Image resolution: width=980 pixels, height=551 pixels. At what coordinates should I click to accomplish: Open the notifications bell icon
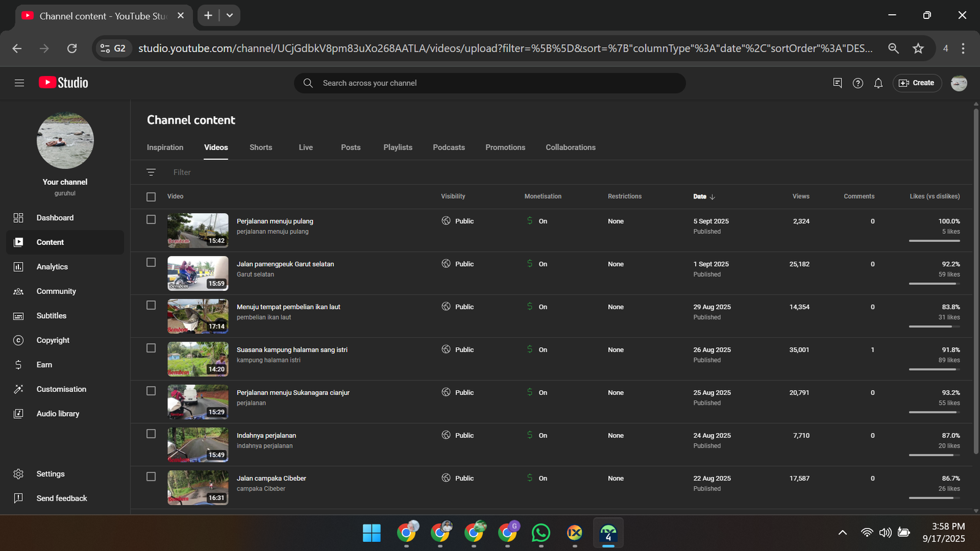pyautogui.click(x=878, y=83)
